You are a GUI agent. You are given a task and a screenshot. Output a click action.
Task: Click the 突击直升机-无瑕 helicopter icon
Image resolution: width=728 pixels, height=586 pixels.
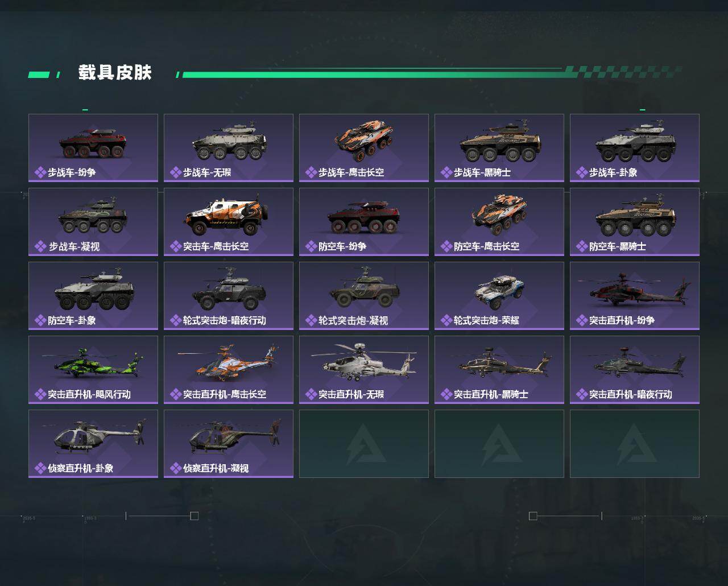(364, 361)
